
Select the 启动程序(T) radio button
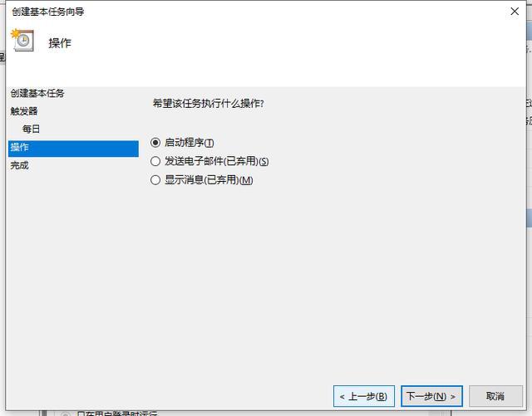tap(155, 142)
